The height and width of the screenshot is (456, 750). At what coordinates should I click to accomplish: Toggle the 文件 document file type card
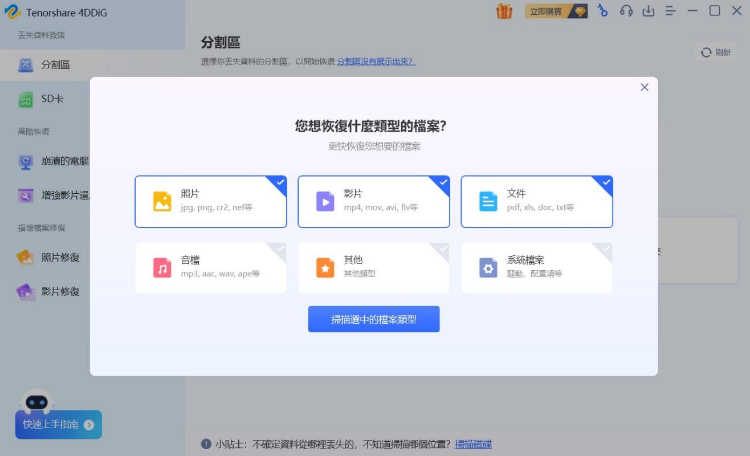pos(537,201)
